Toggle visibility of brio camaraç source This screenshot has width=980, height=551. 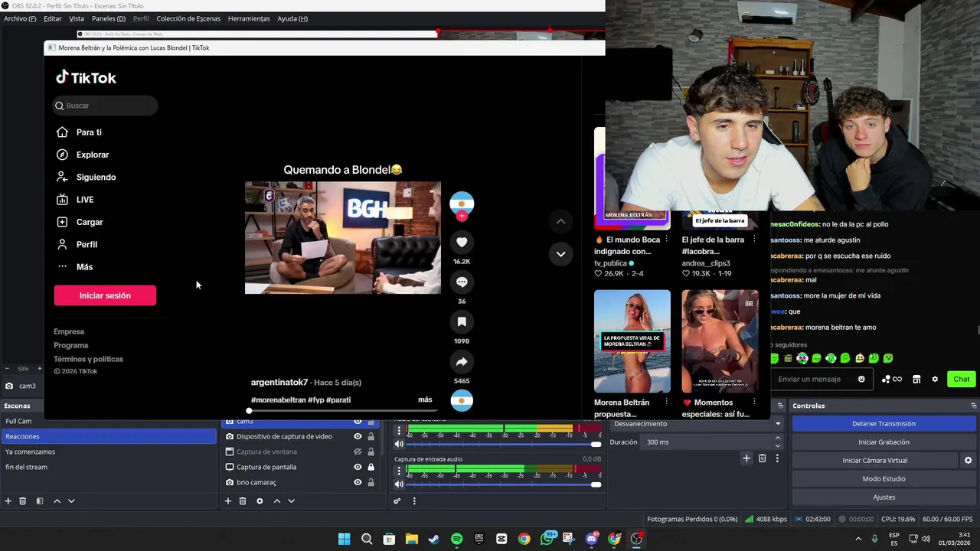[358, 483]
